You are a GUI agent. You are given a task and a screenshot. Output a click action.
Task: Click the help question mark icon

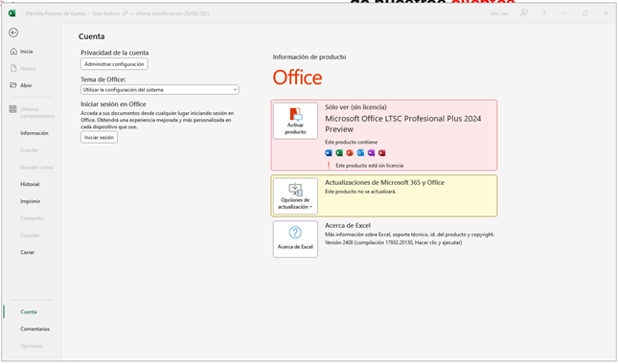tap(544, 13)
